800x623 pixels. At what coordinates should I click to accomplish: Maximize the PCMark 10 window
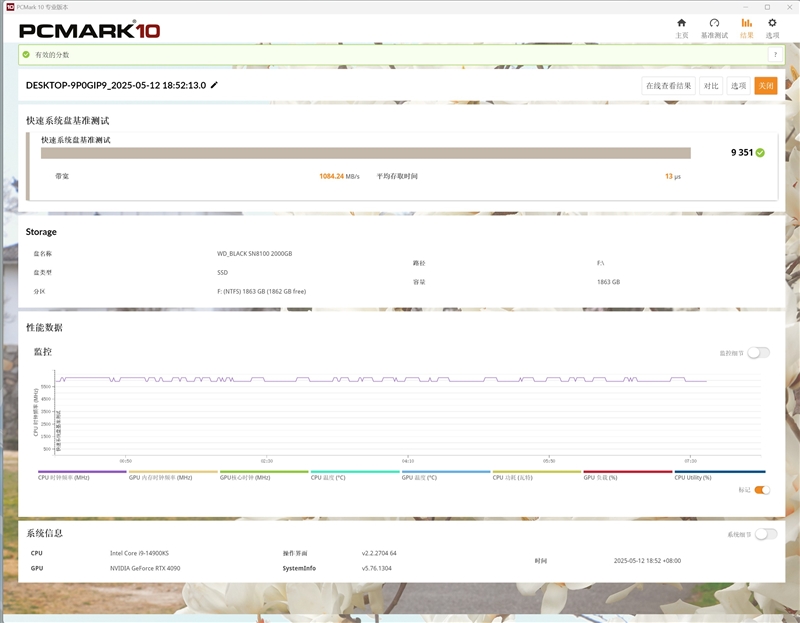(767, 7)
